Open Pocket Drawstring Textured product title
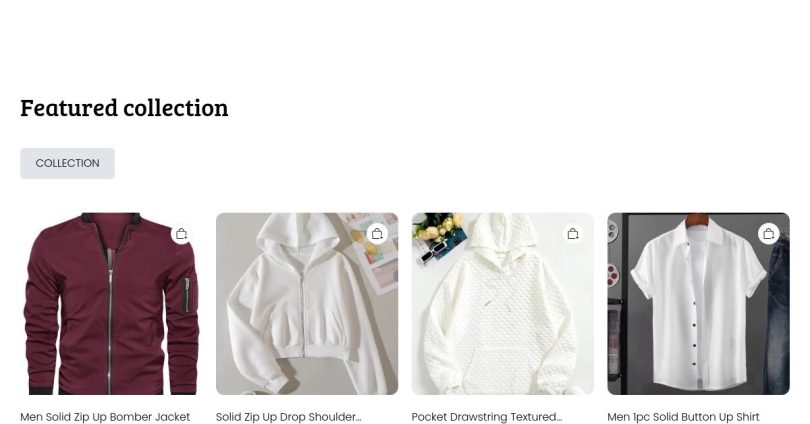810x424 pixels. pos(486,417)
